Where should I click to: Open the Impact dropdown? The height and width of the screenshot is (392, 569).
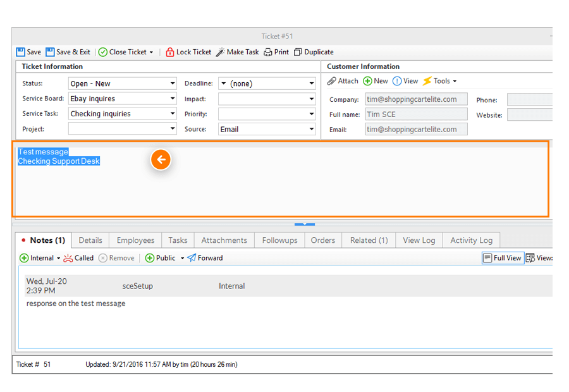point(312,99)
